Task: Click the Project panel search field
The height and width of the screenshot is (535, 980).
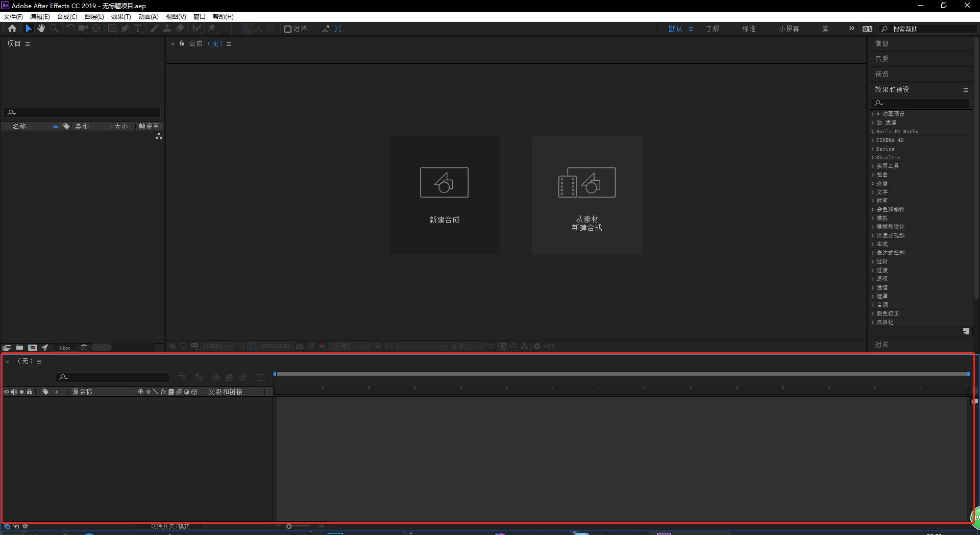Action: (x=83, y=113)
